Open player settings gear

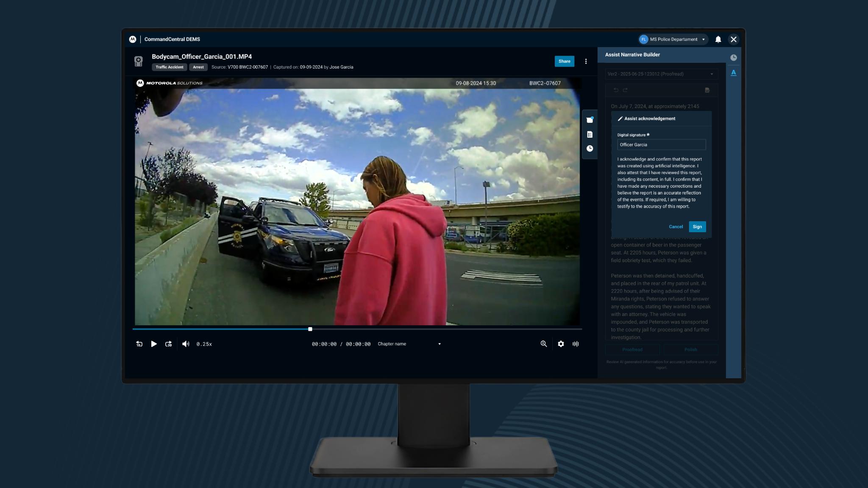[x=561, y=344]
